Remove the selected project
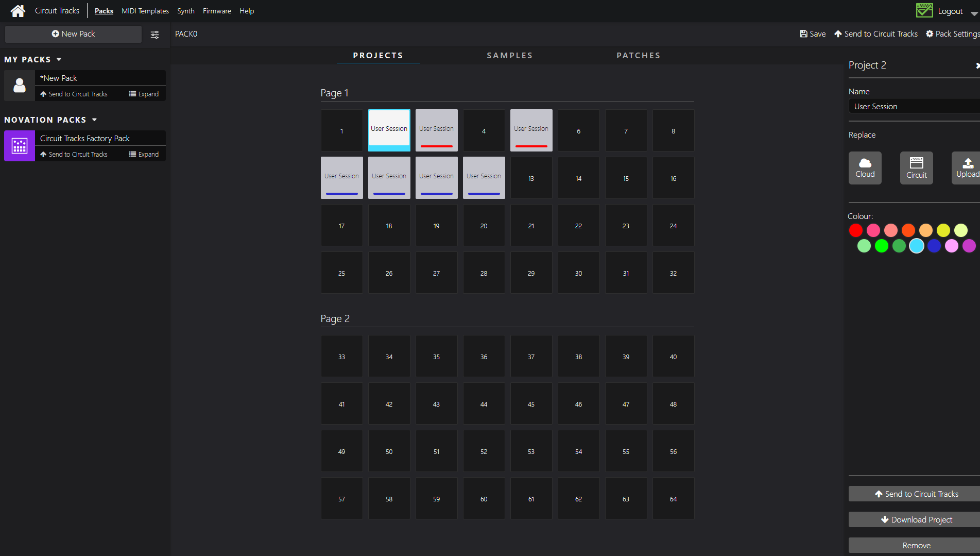 pyautogui.click(x=915, y=545)
